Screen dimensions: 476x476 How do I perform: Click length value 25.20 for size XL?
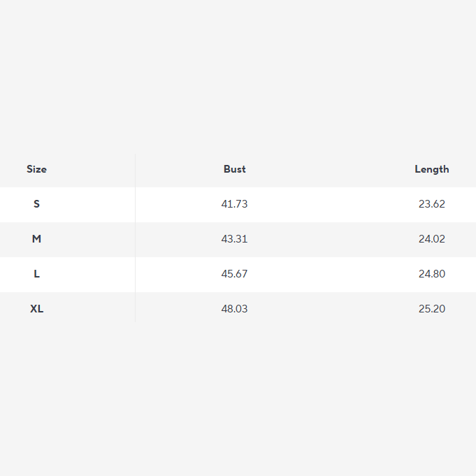[x=432, y=309]
